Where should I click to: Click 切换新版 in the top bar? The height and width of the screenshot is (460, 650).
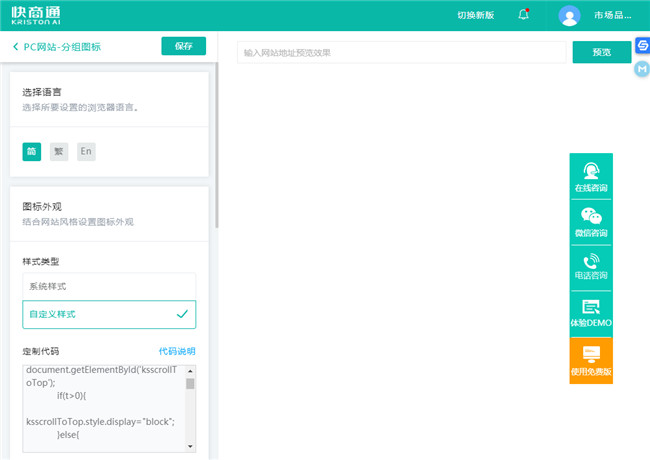pos(475,16)
